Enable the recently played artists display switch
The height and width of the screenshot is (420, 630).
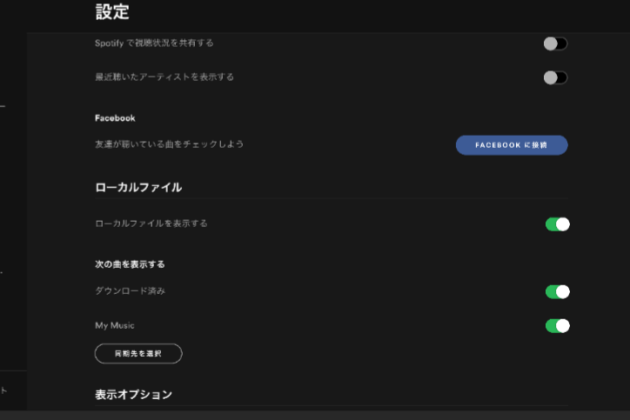point(555,77)
